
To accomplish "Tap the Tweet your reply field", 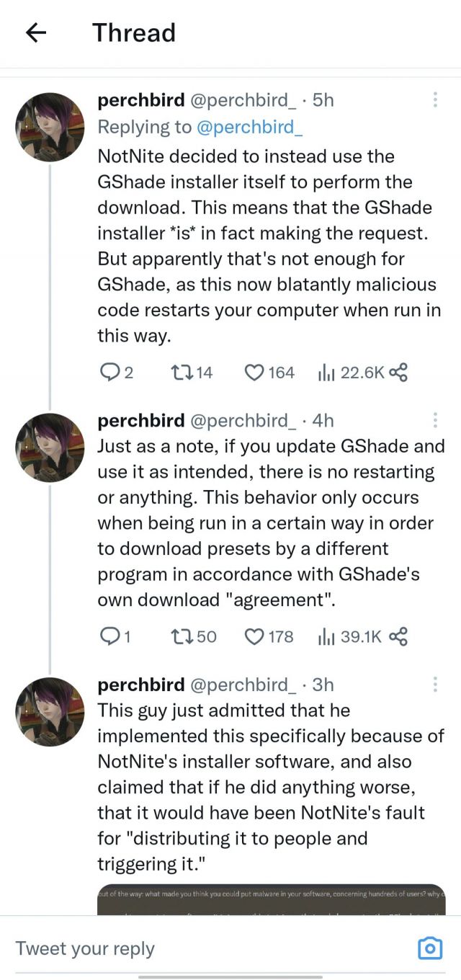I will tap(144, 949).
